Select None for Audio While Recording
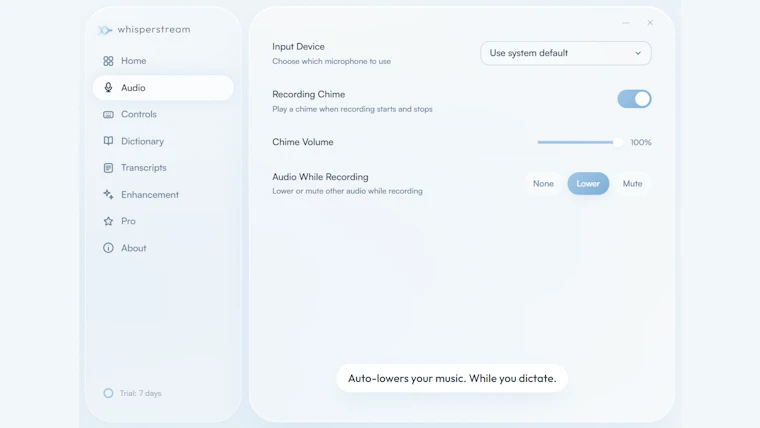The image size is (760, 428). [543, 184]
